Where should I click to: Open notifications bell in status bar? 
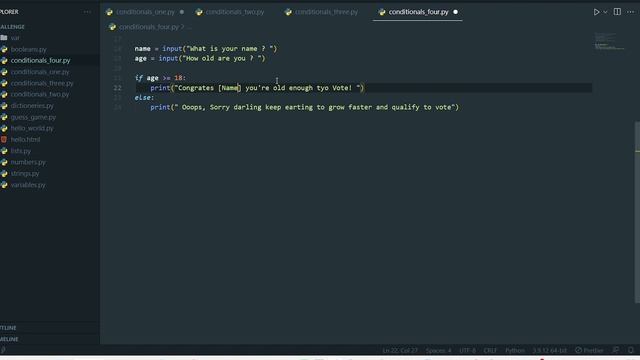pyautogui.click(x=631, y=350)
